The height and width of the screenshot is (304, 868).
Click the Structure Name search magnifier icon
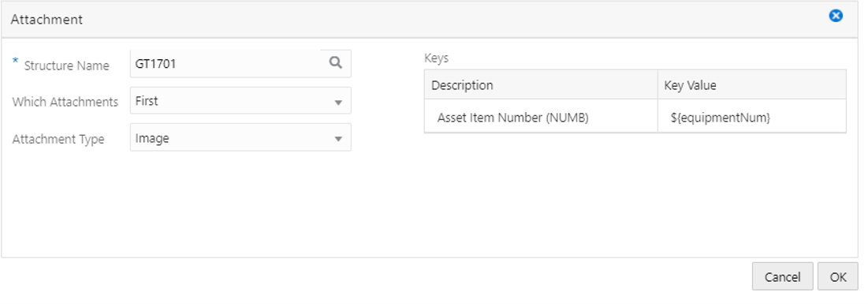pyautogui.click(x=336, y=62)
